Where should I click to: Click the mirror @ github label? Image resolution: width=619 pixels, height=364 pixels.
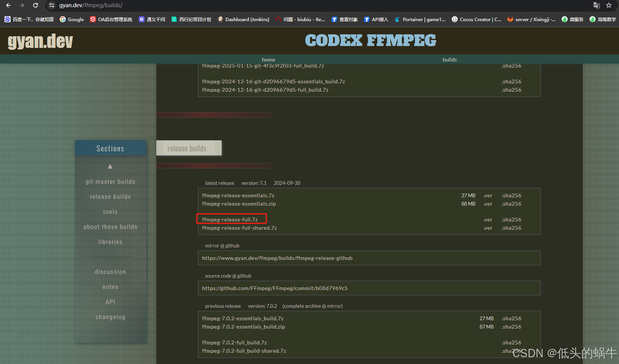pos(222,246)
